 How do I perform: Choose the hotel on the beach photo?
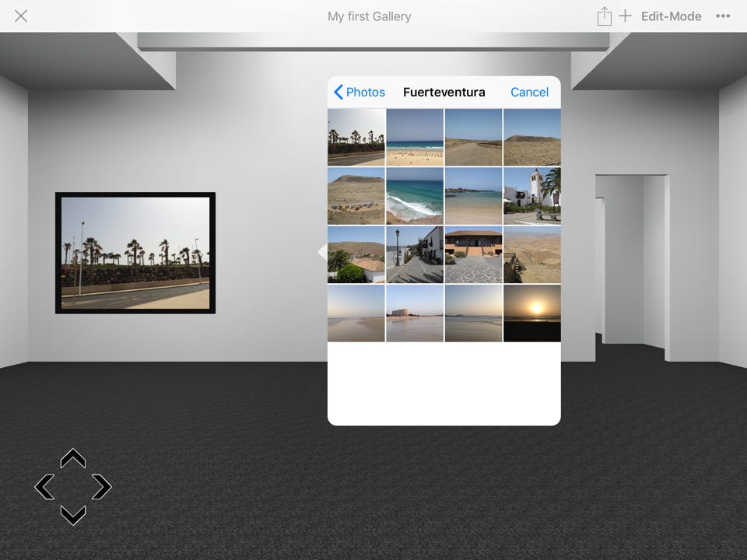tap(415, 313)
